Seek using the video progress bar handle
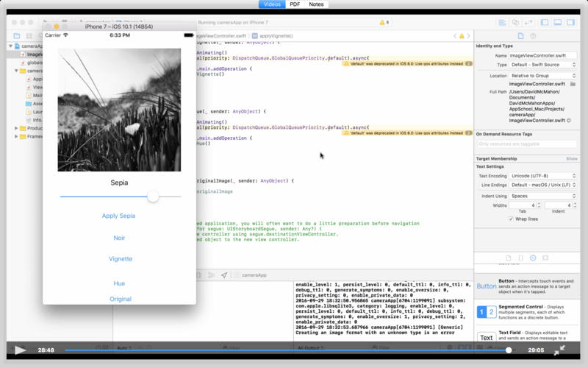Viewport: 588px width, 368px height. click(509, 350)
